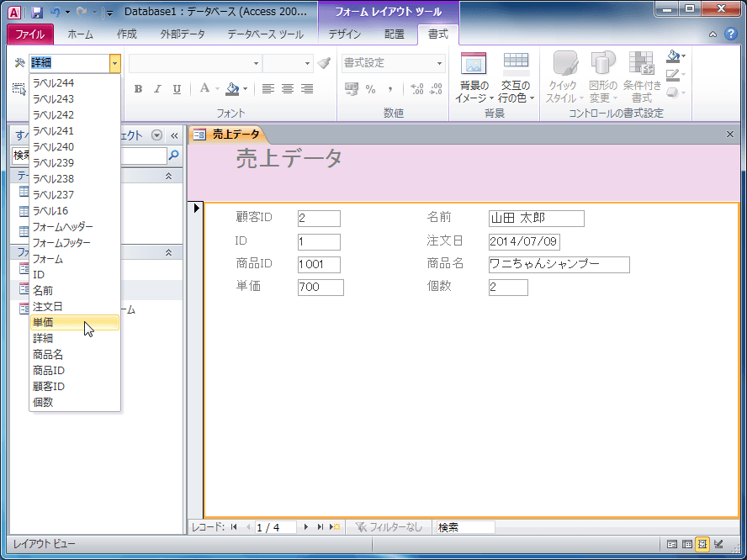
Task: Toggle Bold formatting
Action: coord(138,88)
